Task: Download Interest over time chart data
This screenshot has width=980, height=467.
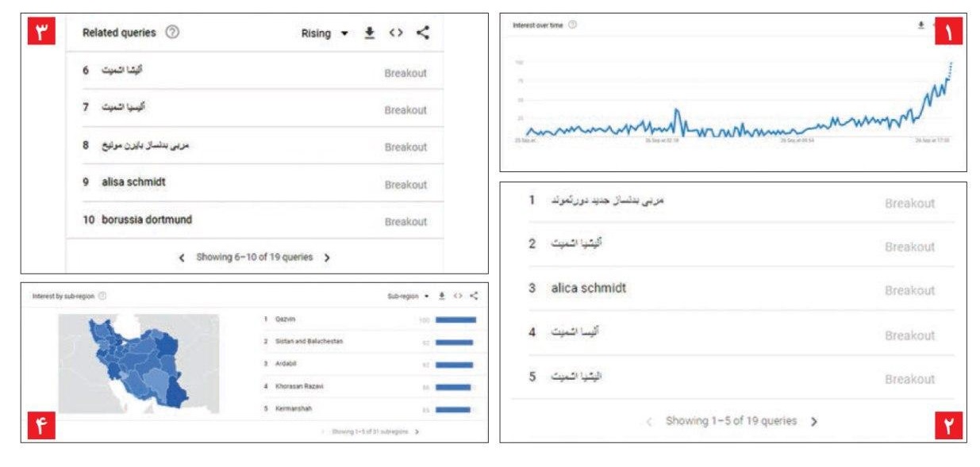Action: (921, 25)
